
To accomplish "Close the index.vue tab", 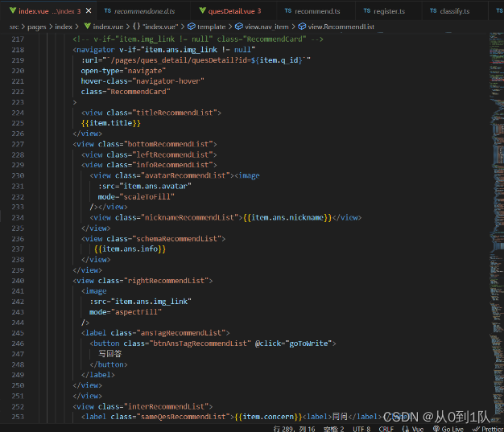I will 89,11.
